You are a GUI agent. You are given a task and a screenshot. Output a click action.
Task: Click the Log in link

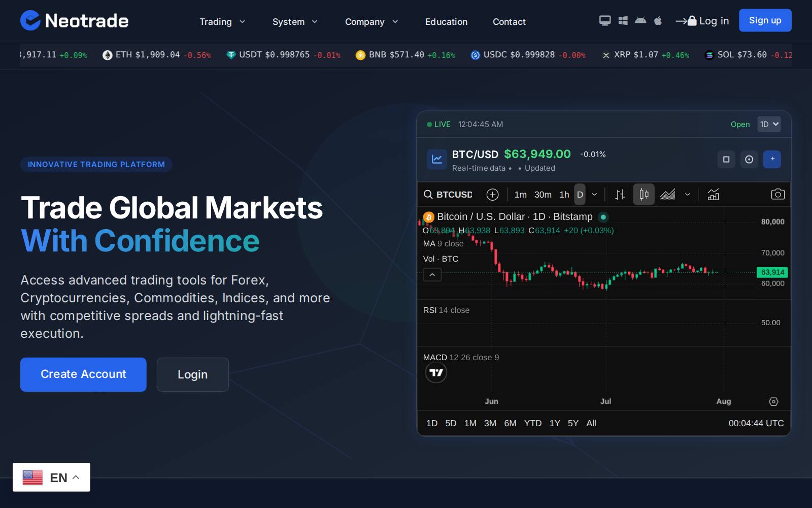(x=702, y=21)
